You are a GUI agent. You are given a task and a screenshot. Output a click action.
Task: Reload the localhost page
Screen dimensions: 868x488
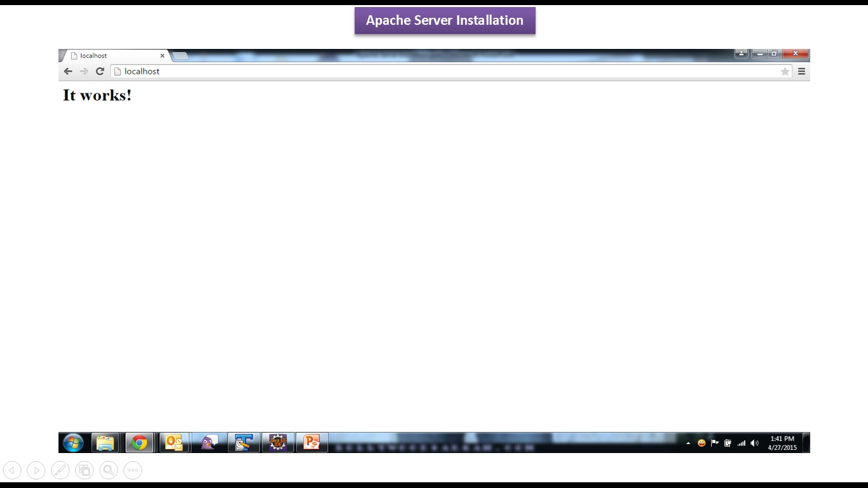point(100,71)
